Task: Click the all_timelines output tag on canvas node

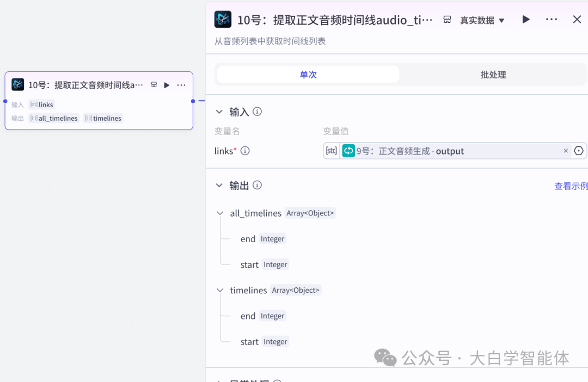Action: click(54, 118)
